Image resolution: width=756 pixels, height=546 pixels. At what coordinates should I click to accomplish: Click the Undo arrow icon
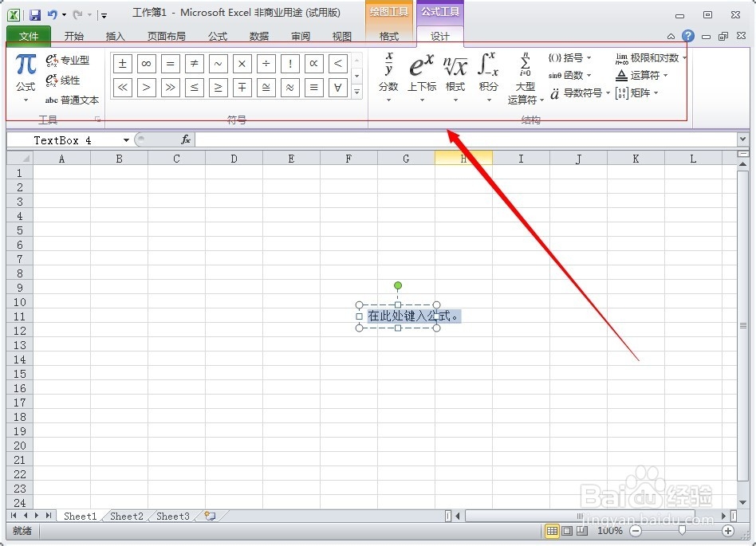52,15
